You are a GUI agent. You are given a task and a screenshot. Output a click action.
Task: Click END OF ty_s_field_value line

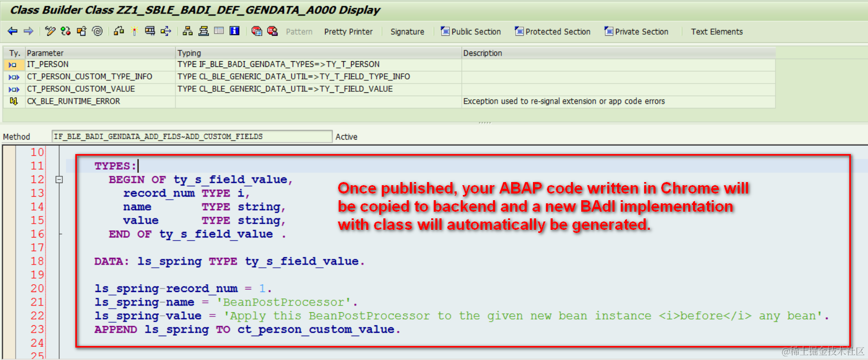pyautogui.click(x=197, y=234)
